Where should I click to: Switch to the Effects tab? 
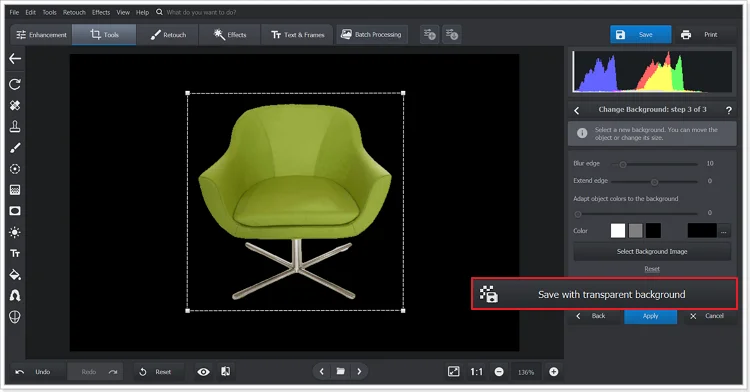[230, 35]
